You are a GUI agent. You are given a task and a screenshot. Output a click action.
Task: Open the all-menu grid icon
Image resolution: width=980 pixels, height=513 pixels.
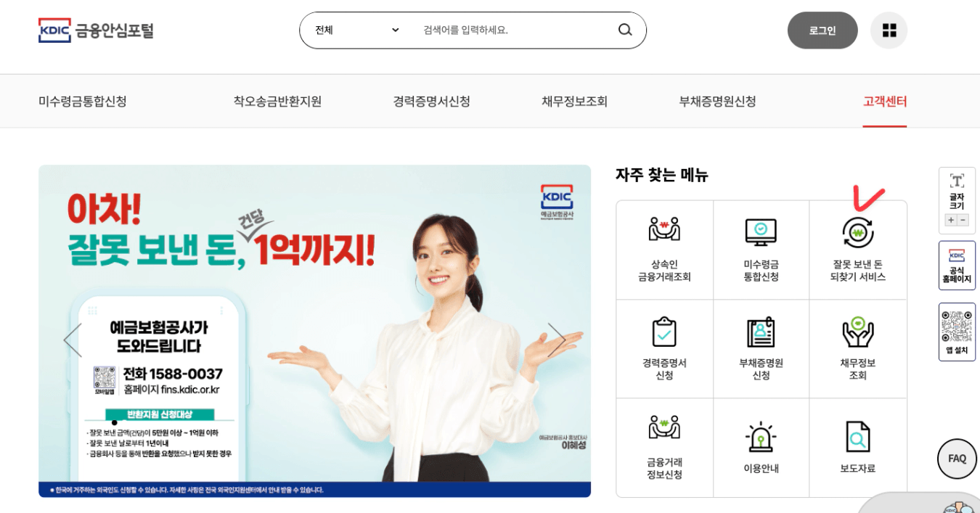point(889,30)
